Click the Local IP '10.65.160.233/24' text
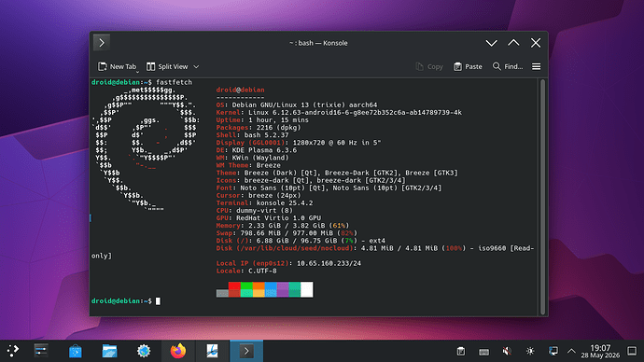Screen dimensions: 644x362 329,263
